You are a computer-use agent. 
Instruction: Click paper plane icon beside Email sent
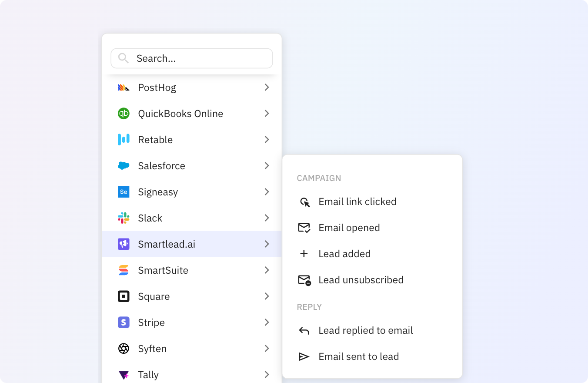[x=304, y=357]
